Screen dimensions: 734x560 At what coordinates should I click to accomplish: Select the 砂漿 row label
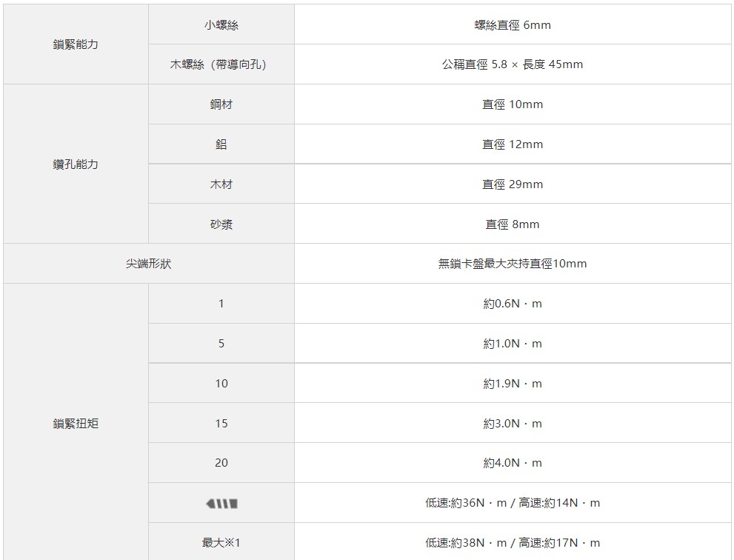(221, 224)
